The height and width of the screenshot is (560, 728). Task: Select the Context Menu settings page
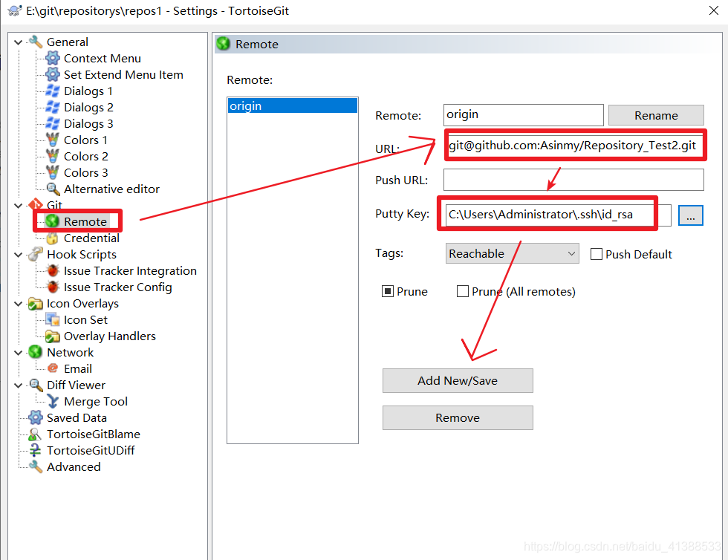103,58
